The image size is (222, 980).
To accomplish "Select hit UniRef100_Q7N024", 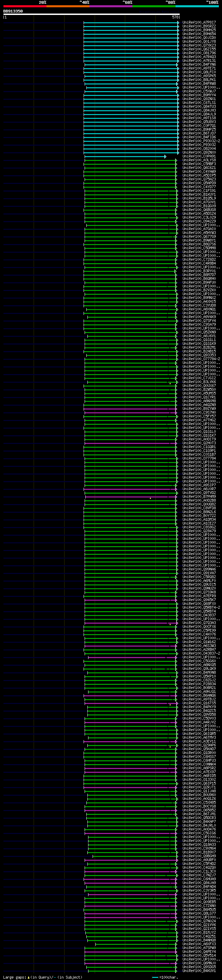I will 199,921.
